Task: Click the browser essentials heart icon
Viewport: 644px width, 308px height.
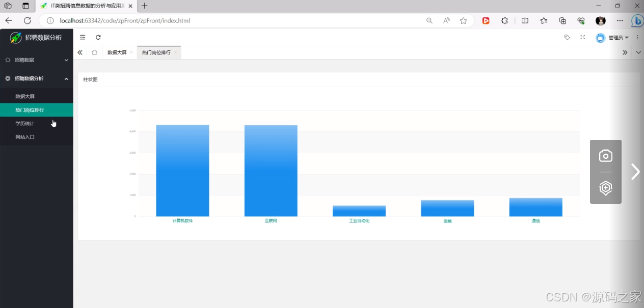Action: [x=581, y=21]
